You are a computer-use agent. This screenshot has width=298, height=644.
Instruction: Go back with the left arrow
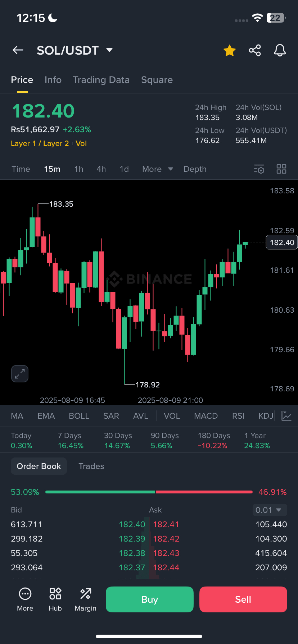(18, 50)
